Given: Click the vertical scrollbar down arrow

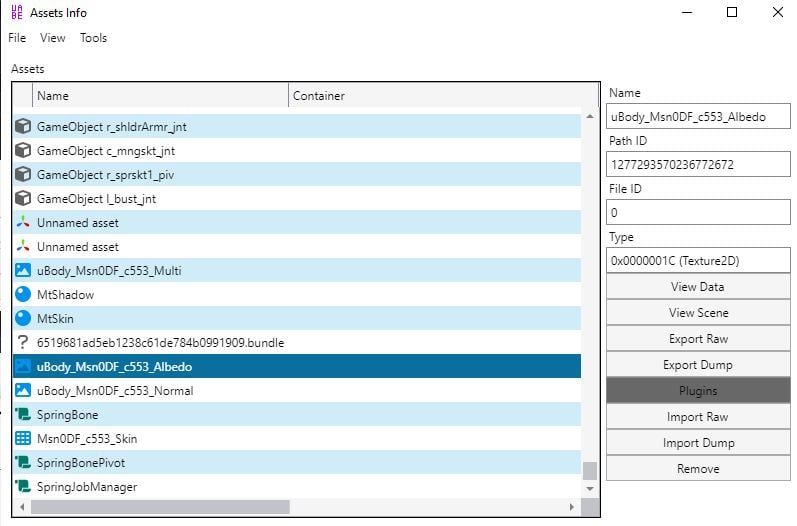Looking at the screenshot, I should coord(590,488).
